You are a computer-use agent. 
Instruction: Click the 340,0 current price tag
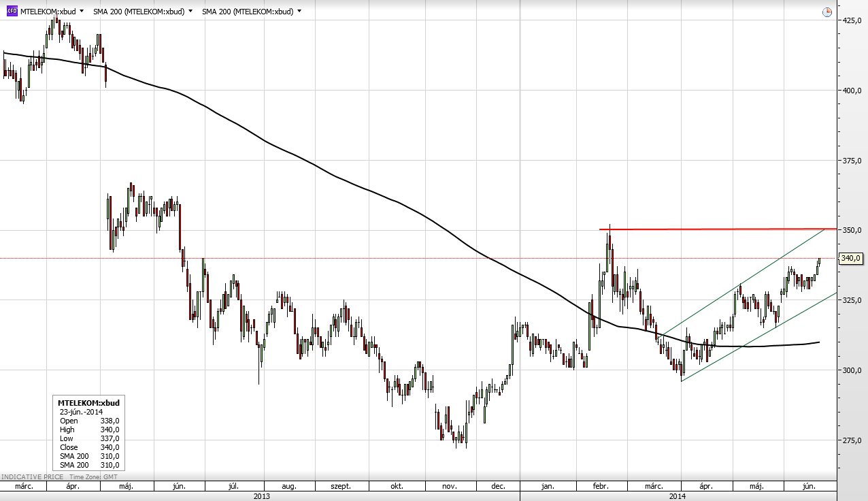(x=852, y=259)
